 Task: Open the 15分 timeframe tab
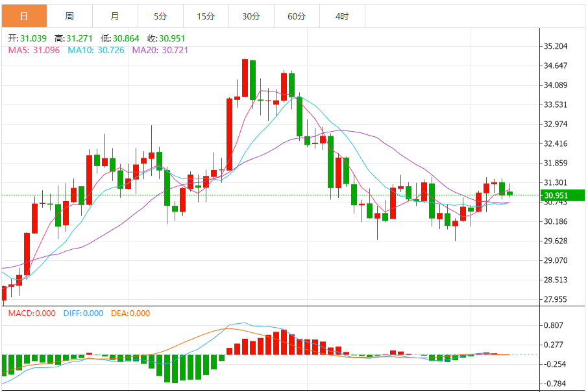(x=206, y=16)
